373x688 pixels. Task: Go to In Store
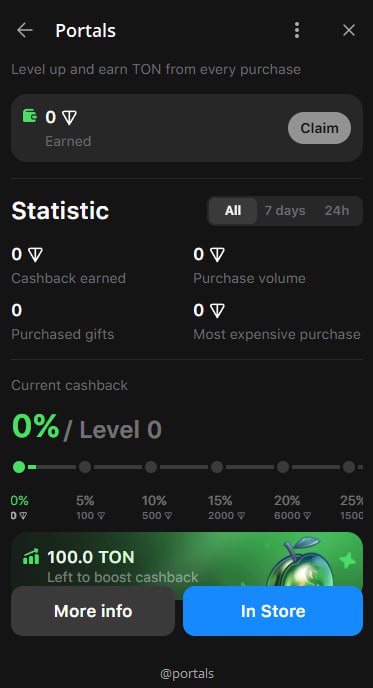pyautogui.click(x=273, y=611)
